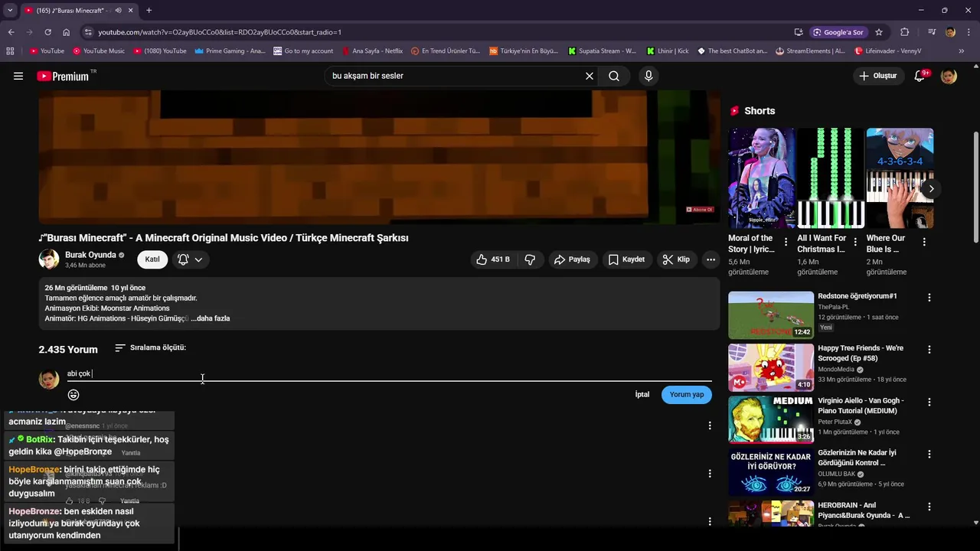Image resolution: width=980 pixels, height=551 pixels.
Task: Open Gözlerinizin Ne Kadar İyi video
Action: point(771,472)
